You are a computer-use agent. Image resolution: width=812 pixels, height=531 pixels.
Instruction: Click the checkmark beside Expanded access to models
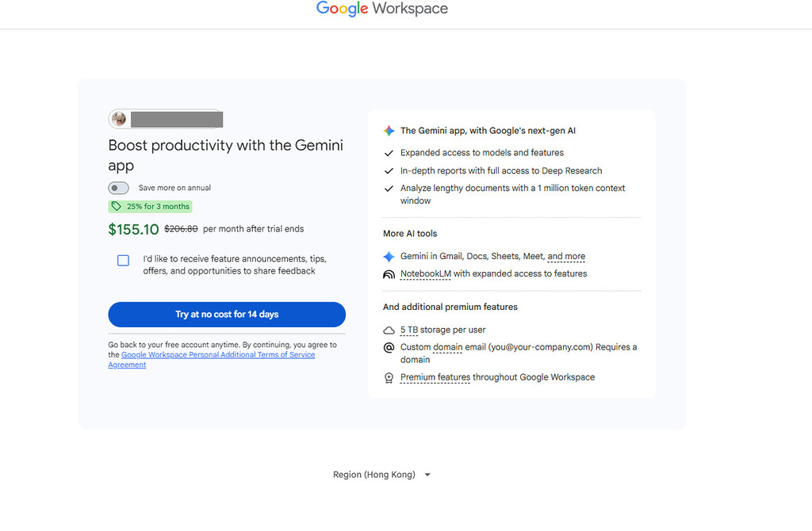pyautogui.click(x=389, y=153)
